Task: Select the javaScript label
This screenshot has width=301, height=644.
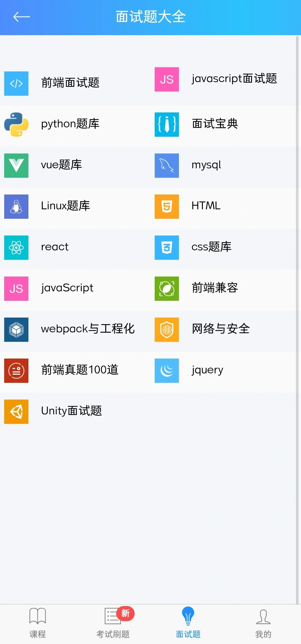Action: coord(67,288)
